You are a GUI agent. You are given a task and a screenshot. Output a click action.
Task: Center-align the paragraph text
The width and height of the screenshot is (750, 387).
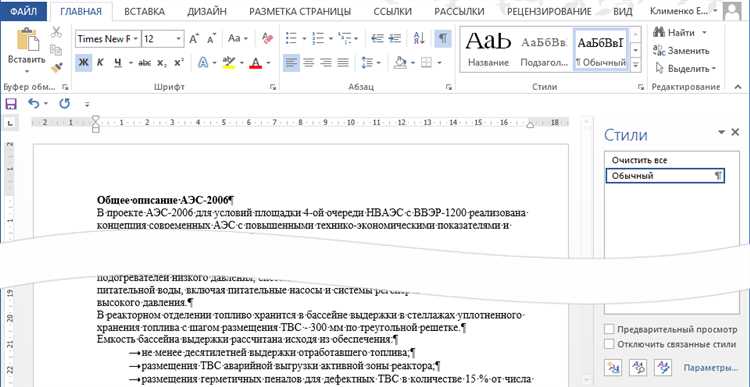(x=309, y=63)
